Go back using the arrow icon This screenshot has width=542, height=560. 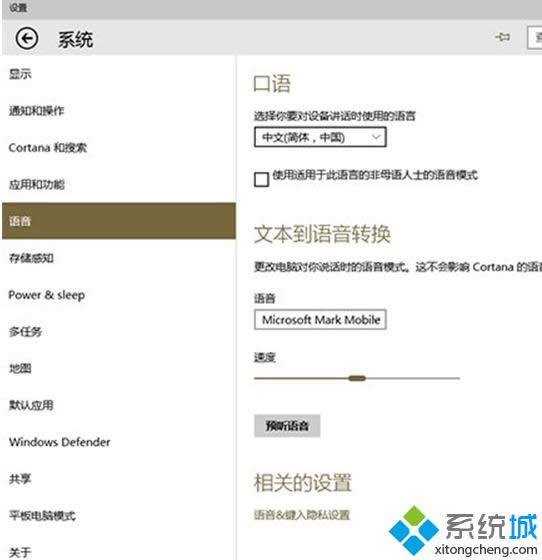27,38
